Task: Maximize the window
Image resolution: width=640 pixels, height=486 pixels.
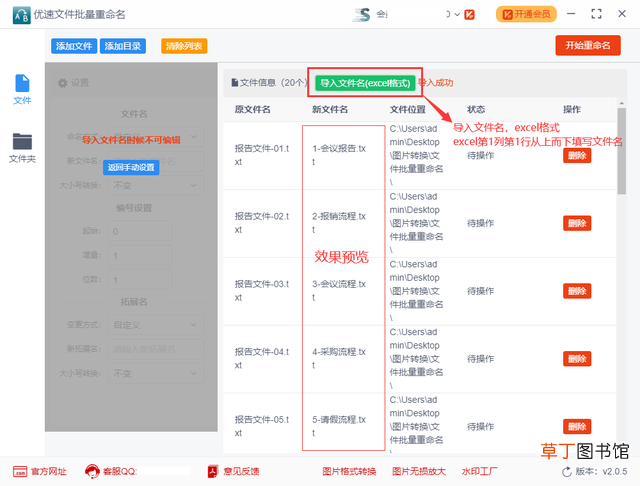Action: point(596,14)
